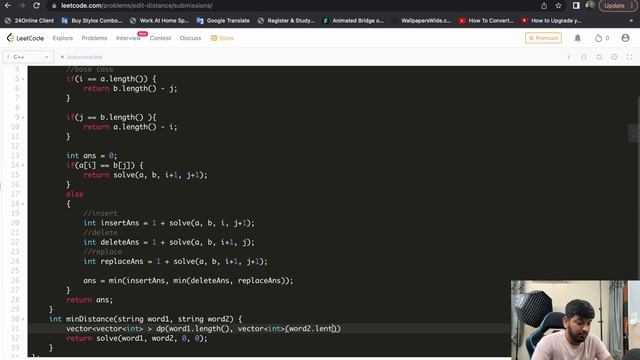
Task: Click 'replaceAns' variable on line 24
Action: [122, 261]
